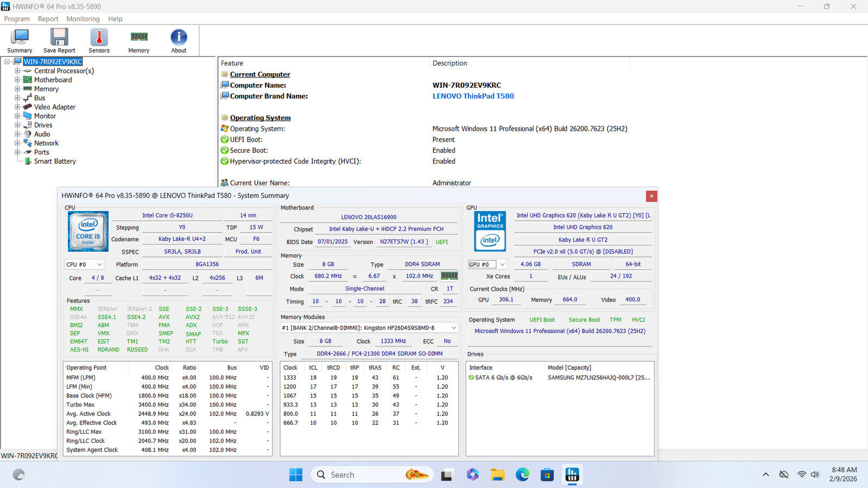Screen dimensions: 868x488
Task: Close the System Summary window
Action: (x=652, y=196)
